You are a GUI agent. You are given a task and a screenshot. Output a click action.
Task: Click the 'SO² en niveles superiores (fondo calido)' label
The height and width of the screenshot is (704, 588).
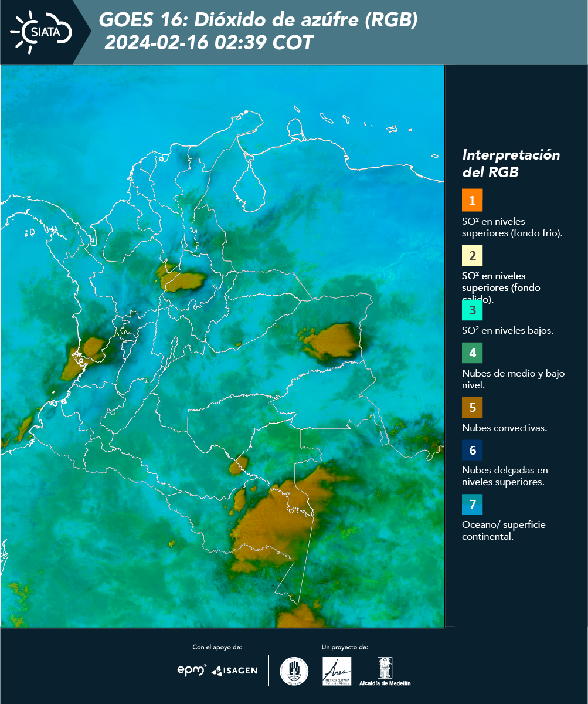click(501, 287)
